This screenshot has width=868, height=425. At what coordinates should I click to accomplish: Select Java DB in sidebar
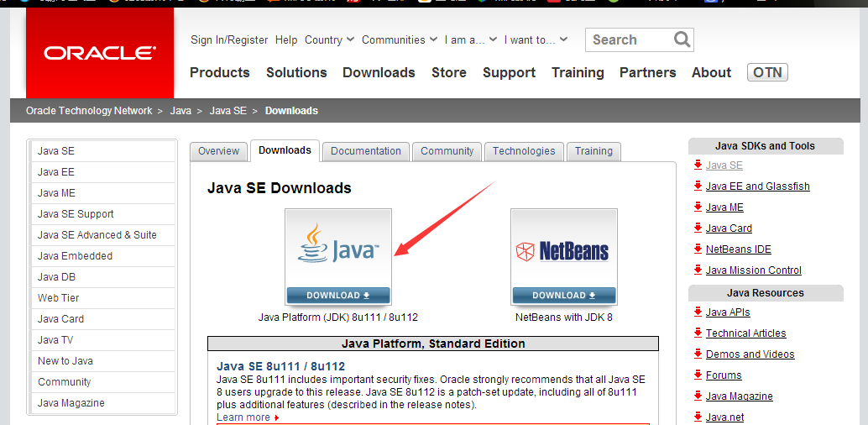(x=103, y=277)
